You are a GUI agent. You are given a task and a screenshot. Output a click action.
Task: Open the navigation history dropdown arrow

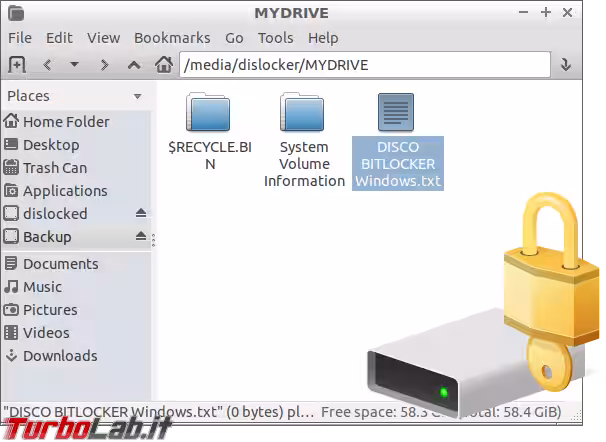click(74, 65)
